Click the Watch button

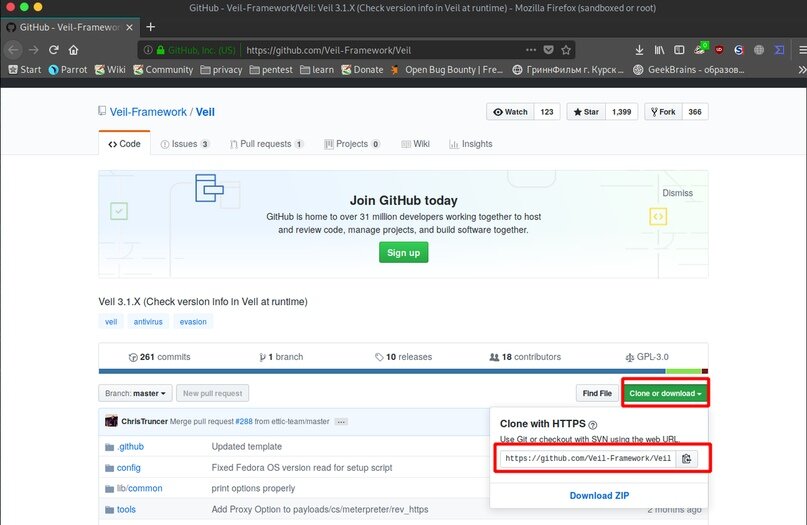(511, 112)
